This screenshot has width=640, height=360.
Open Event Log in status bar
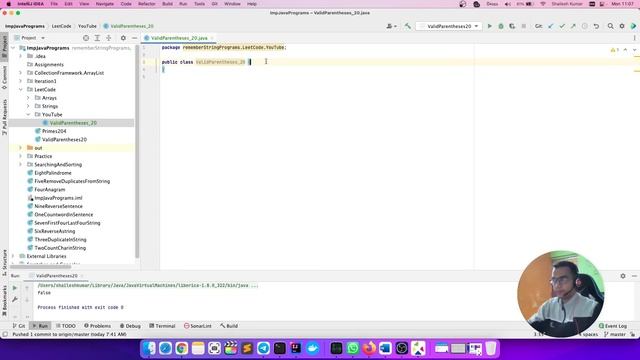point(613,326)
